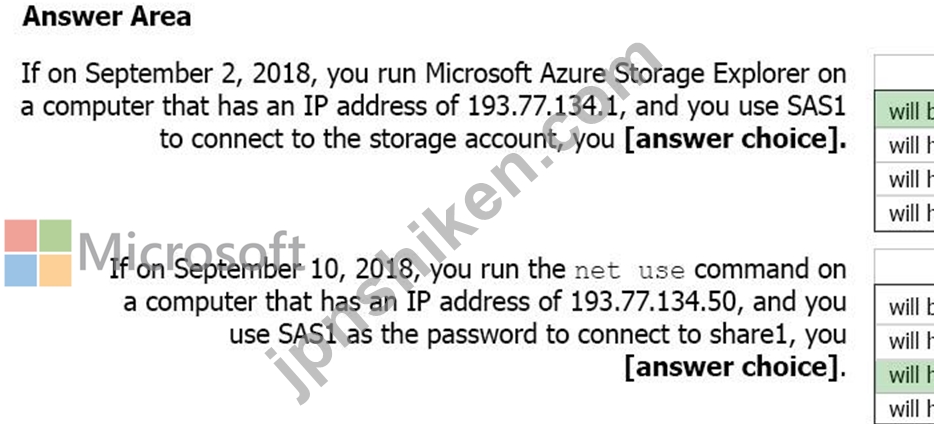
Task: Click the Answer Area heading
Action: click(x=107, y=17)
